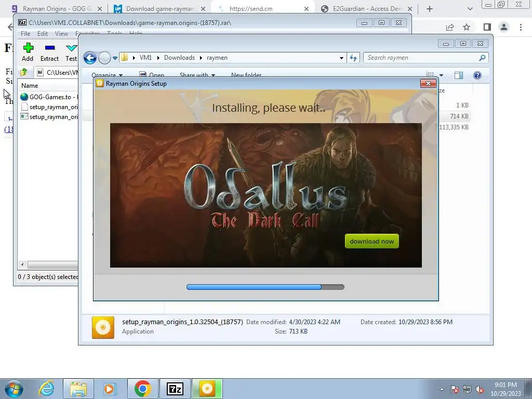Click Explorer search magnifier icon
The width and height of the screenshot is (532, 399).
coord(482,58)
